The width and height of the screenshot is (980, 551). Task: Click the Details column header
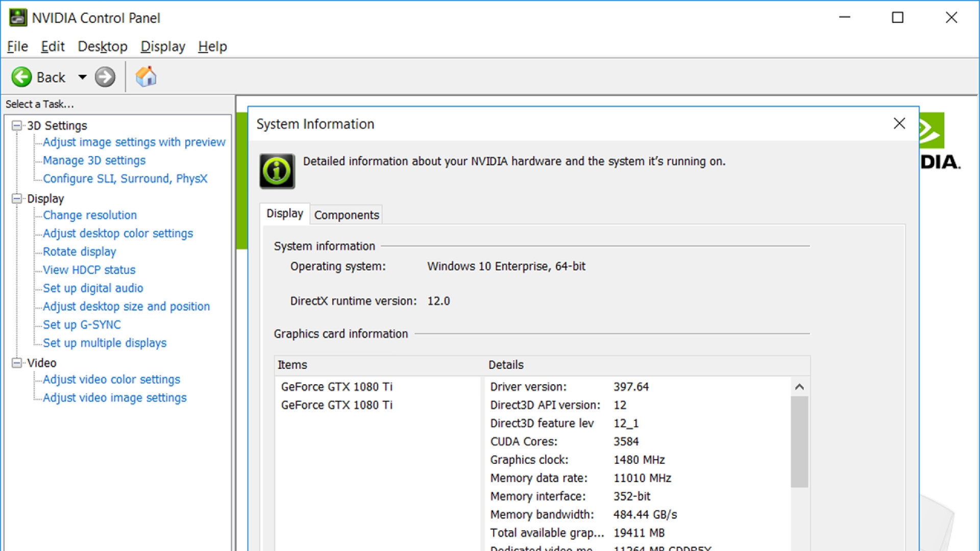coord(647,365)
